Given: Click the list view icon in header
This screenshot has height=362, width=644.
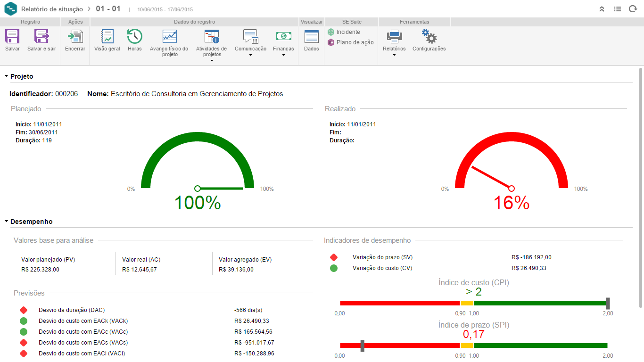Looking at the screenshot, I should 617,9.
